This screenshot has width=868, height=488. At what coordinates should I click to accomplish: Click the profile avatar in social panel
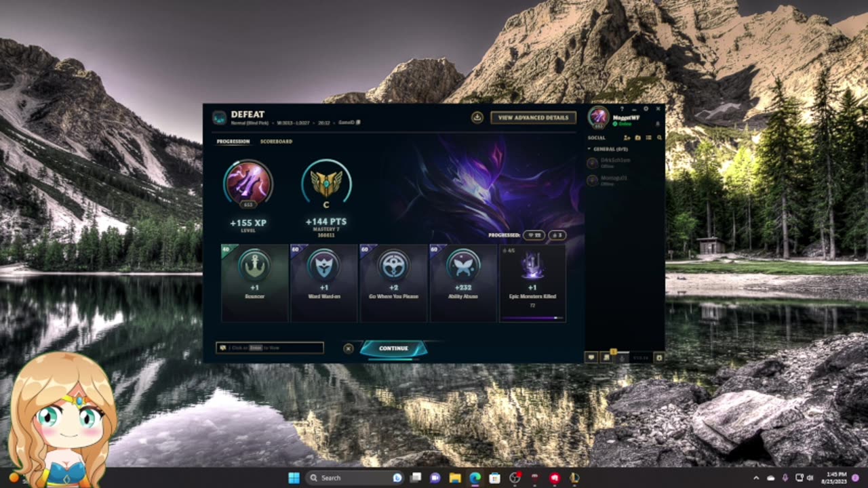tap(599, 117)
